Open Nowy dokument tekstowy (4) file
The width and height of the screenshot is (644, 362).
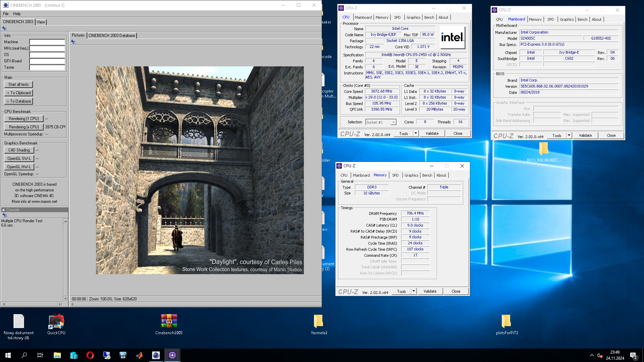(18, 327)
